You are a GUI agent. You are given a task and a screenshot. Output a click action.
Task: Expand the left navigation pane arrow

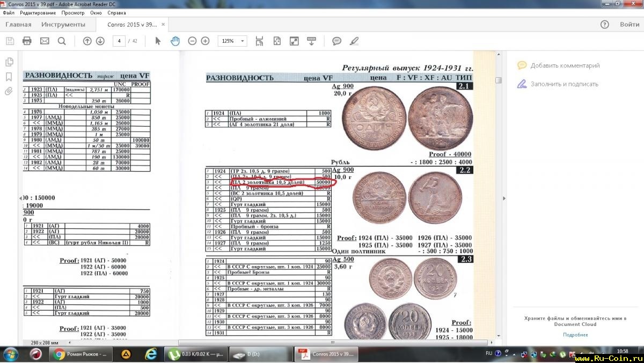point(20,198)
